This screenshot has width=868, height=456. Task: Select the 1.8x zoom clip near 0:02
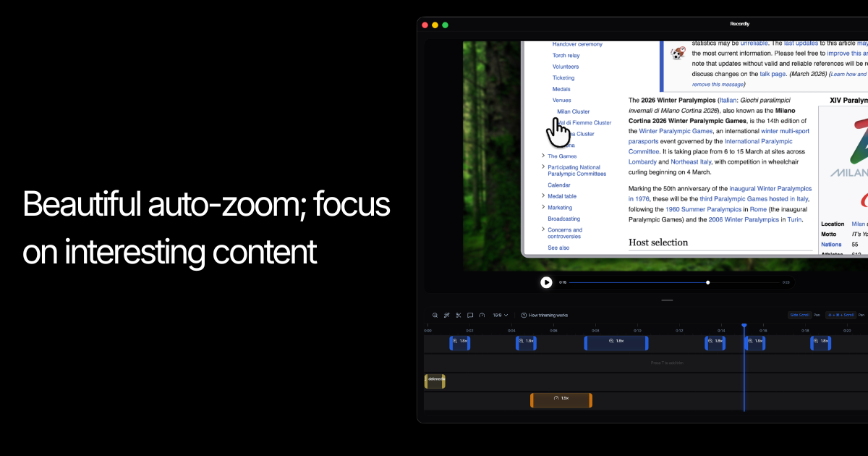click(460, 342)
